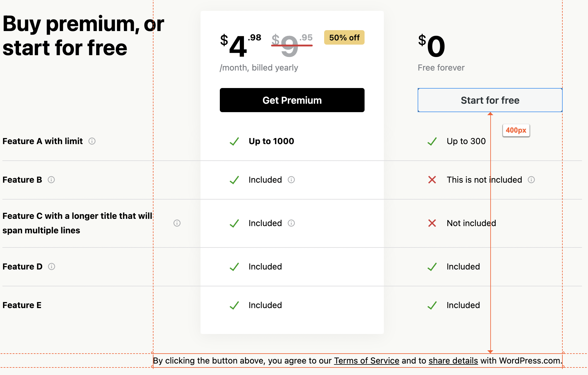The width and height of the screenshot is (588, 375).
Task: Click the $4.98 premium price
Action: (240, 45)
